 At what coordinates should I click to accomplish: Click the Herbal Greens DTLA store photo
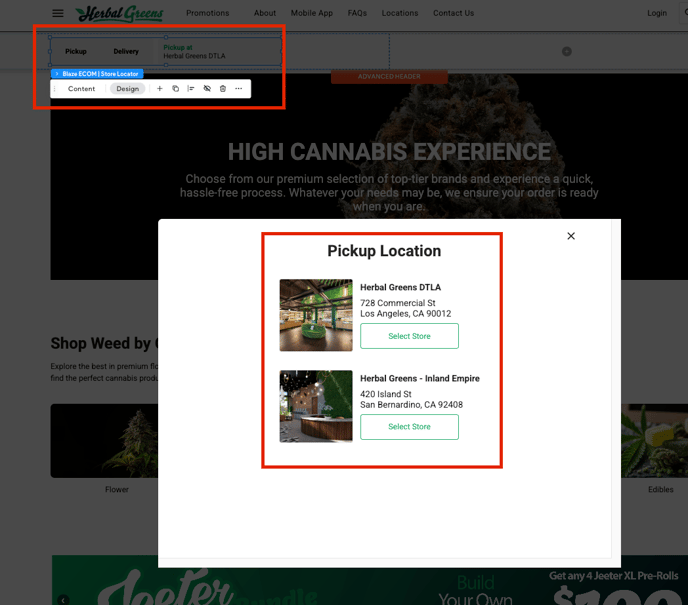pyautogui.click(x=316, y=315)
